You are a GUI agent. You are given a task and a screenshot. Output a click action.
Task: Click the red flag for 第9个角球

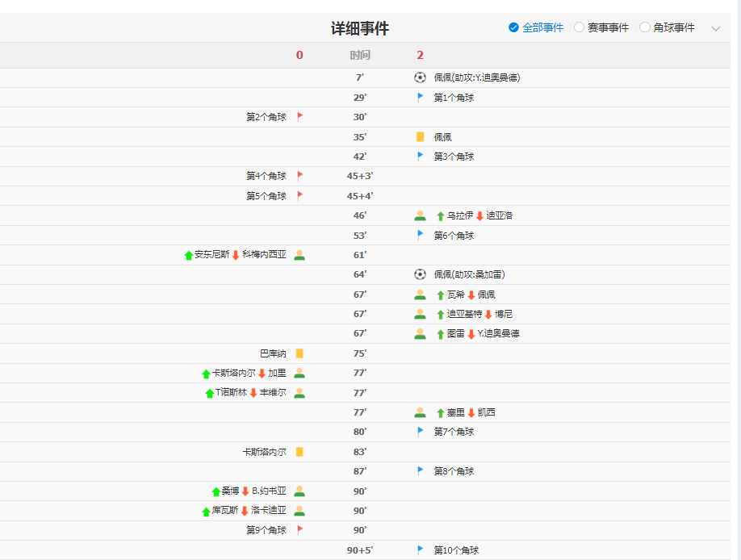299,530
